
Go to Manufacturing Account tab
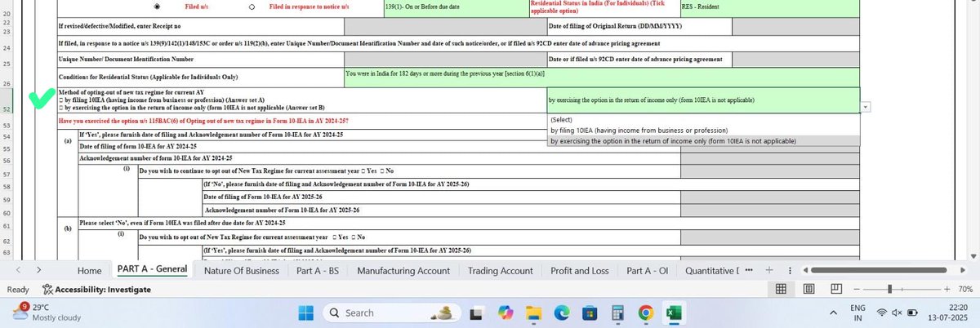(x=403, y=270)
